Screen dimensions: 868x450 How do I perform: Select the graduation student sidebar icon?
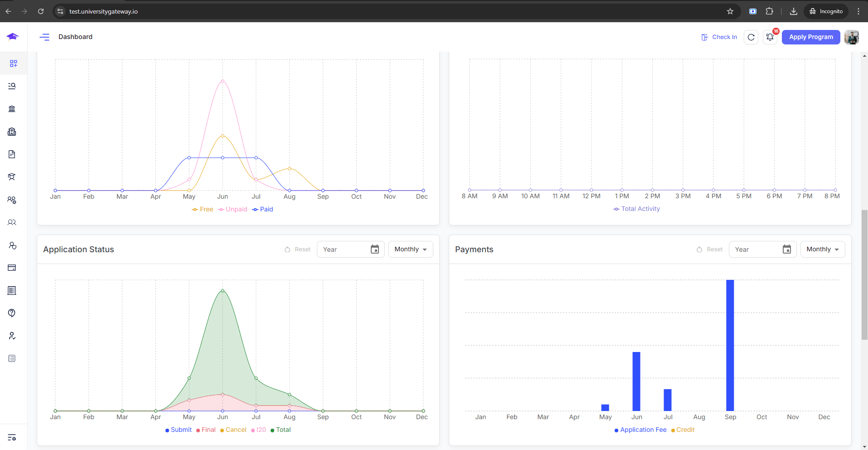pyautogui.click(x=12, y=177)
